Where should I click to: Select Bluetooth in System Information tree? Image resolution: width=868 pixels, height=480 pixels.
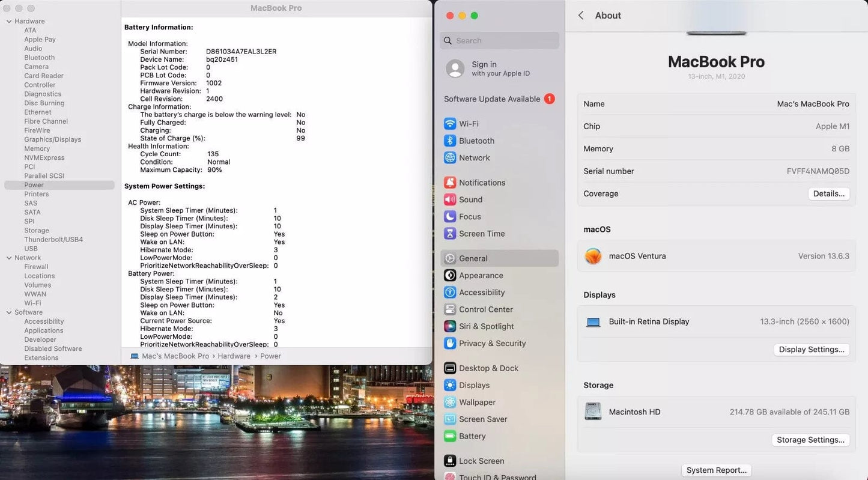[39, 58]
